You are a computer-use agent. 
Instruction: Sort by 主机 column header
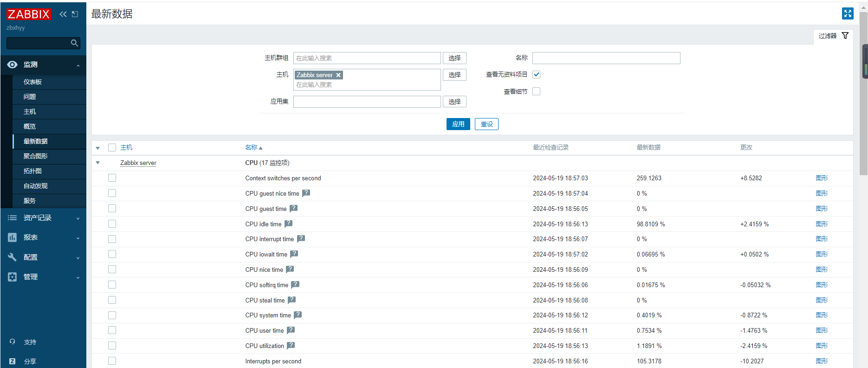pyautogui.click(x=126, y=147)
